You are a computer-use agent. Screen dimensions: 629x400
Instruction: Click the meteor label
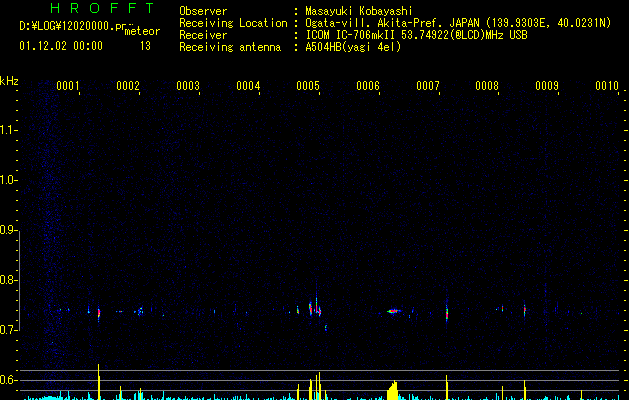[x=142, y=31]
